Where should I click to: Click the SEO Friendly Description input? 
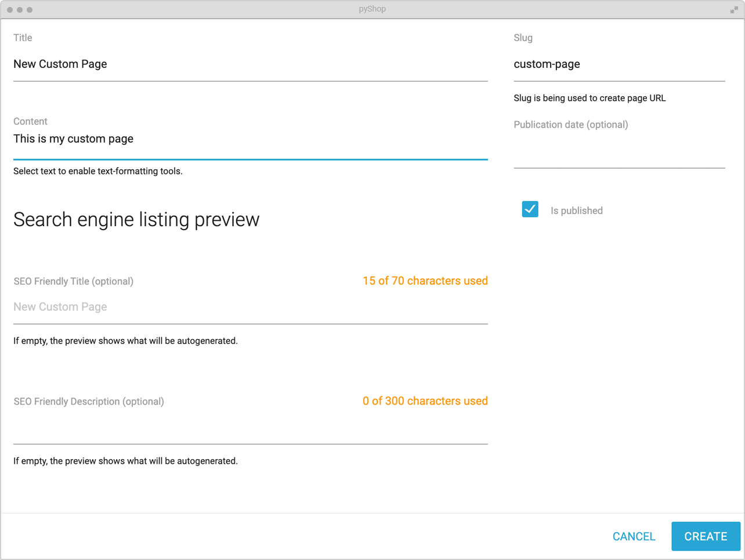click(250, 428)
